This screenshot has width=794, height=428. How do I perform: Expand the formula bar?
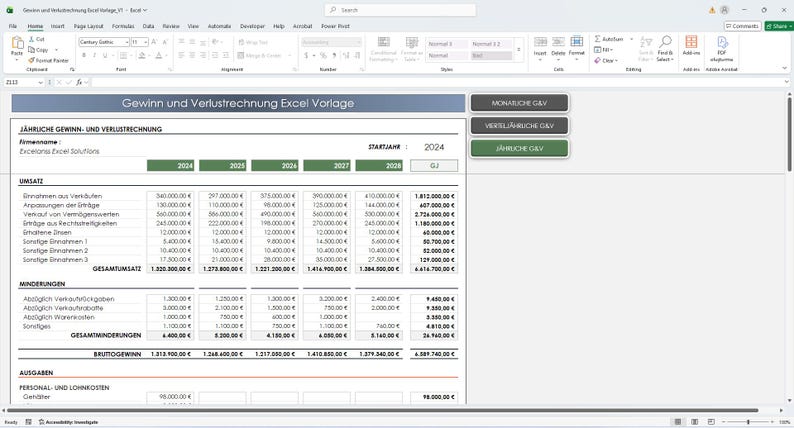click(786, 82)
